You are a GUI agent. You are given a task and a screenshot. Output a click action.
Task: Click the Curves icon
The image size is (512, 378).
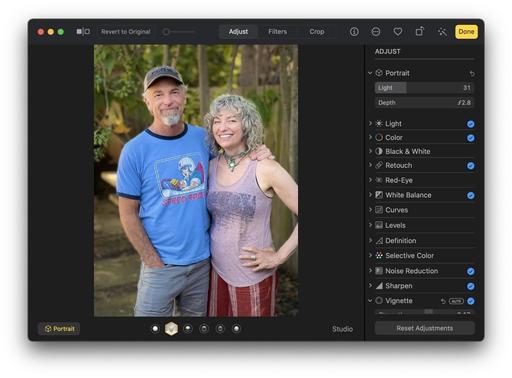(379, 210)
